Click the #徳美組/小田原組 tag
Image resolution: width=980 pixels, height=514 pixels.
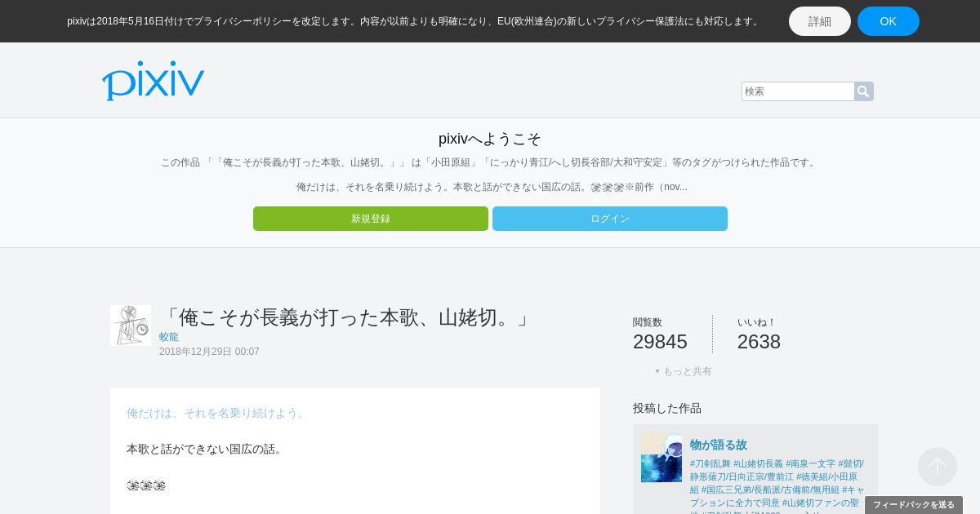[826, 476]
